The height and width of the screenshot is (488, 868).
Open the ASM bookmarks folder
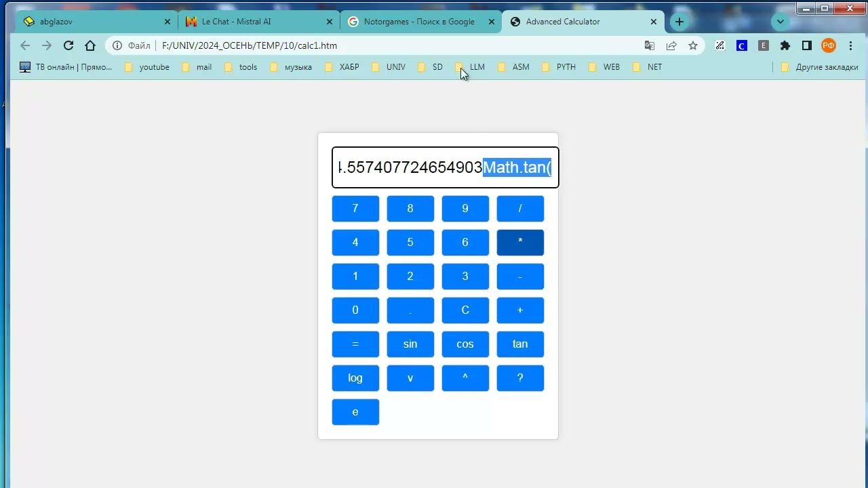point(514,67)
